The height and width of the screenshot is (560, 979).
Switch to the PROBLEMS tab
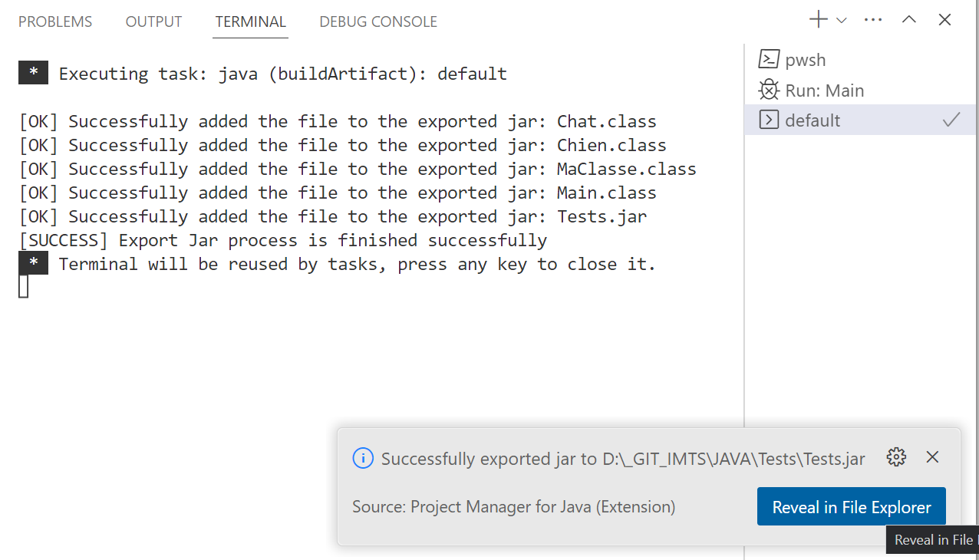pyautogui.click(x=55, y=22)
